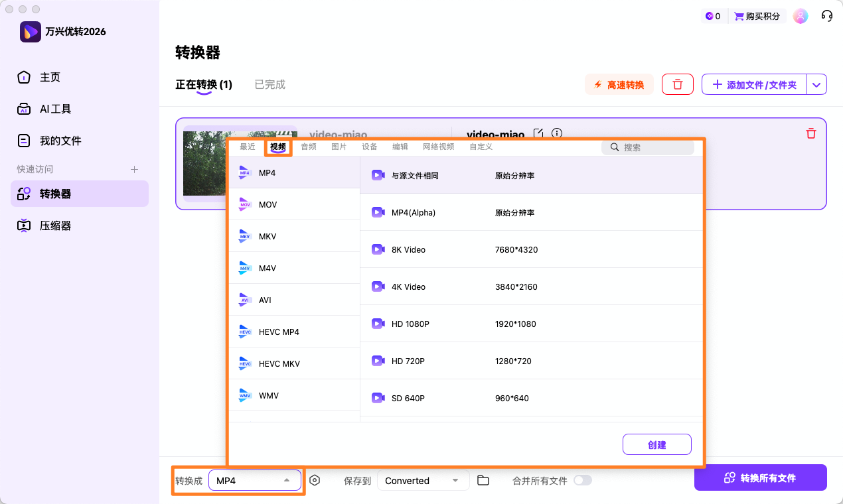Open conversion settings gear beside 转换成
The height and width of the screenshot is (504, 843).
coord(315,479)
